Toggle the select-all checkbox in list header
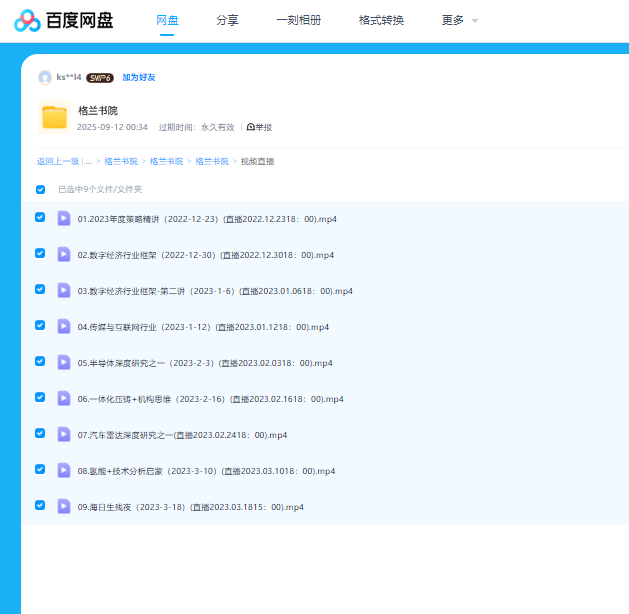Image resolution: width=629 pixels, height=614 pixels. coord(41,189)
